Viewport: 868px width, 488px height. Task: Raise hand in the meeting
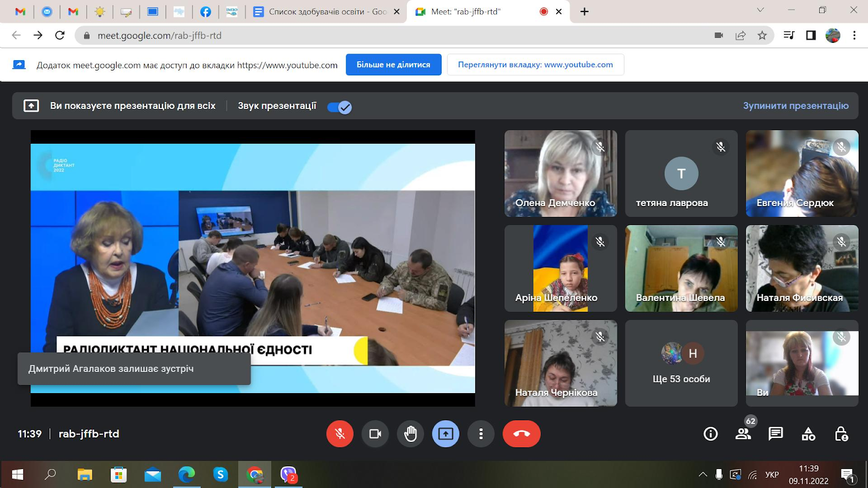click(410, 434)
